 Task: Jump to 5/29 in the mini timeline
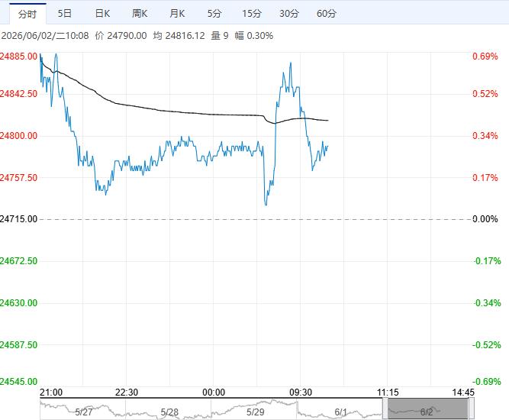tap(255, 412)
